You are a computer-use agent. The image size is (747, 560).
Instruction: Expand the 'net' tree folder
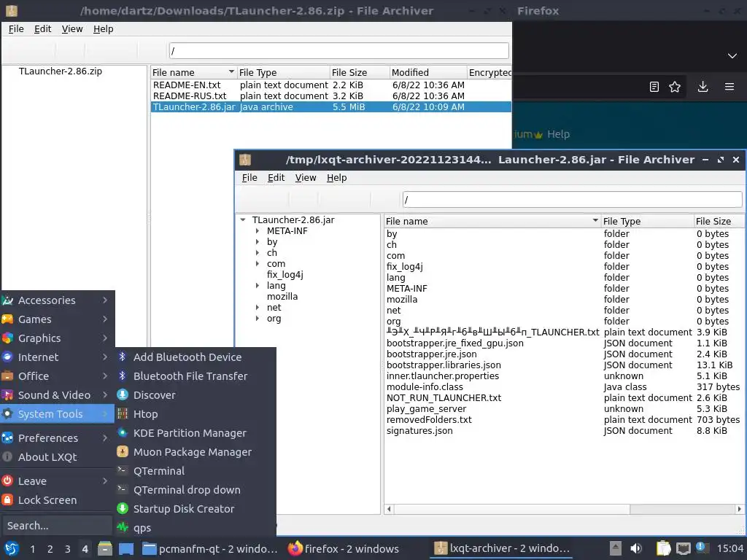(x=258, y=308)
